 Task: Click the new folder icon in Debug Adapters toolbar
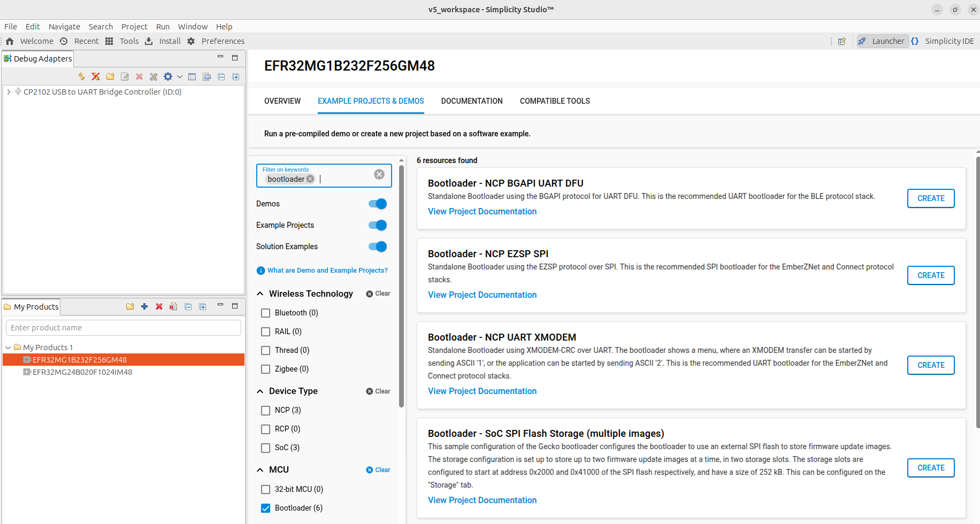click(110, 77)
